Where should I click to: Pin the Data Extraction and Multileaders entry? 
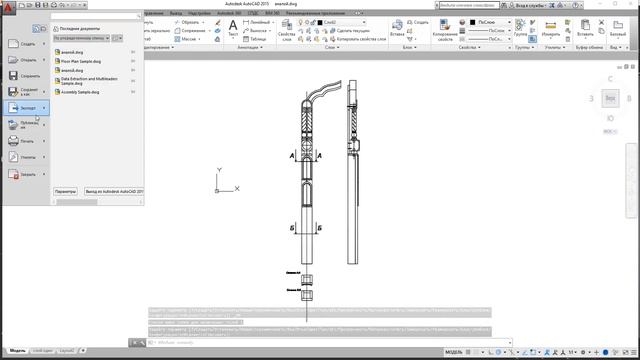(133, 81)
